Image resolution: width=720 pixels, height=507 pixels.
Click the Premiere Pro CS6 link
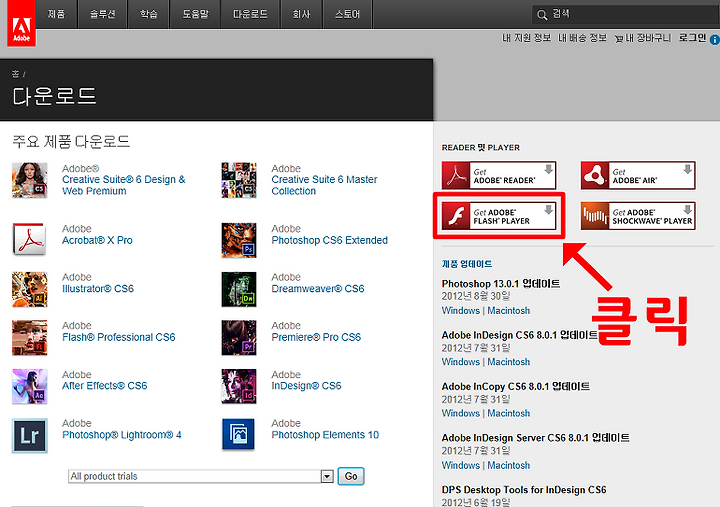316,337
